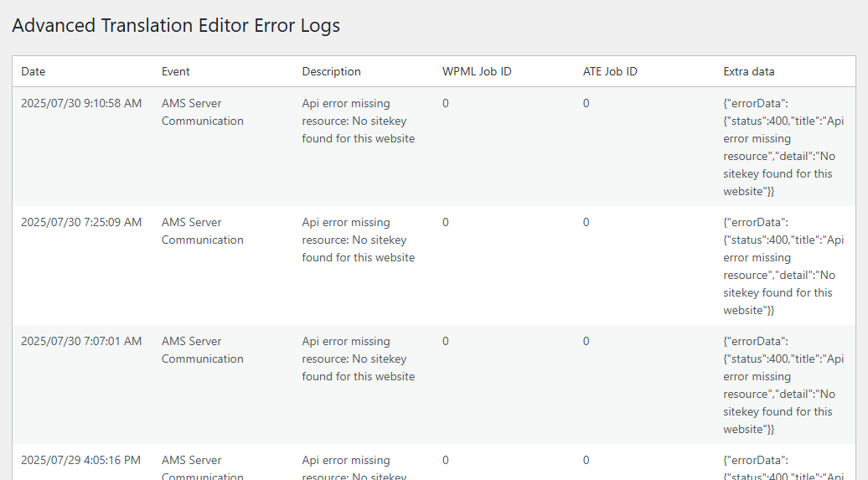Image resolution: width=868 pixels, height=480 pixels.
Task: Click WPML Job ID 0 in the 7:07:01 AM row
Action: [446, 342]
